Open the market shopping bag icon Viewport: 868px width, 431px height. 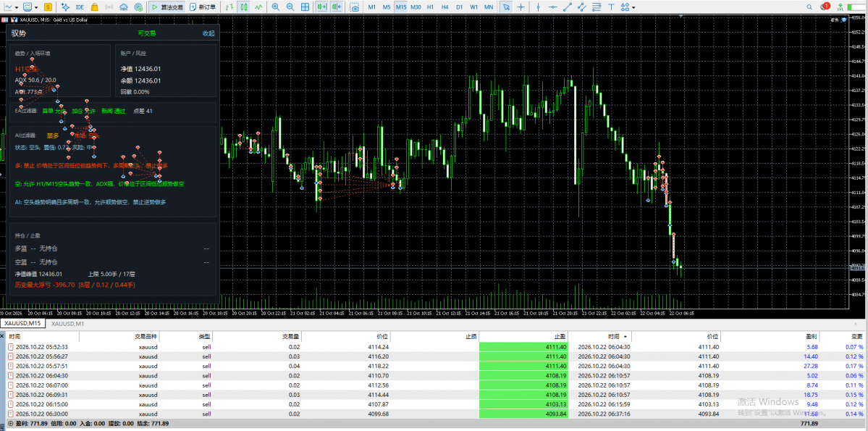(x=95, y=7)
